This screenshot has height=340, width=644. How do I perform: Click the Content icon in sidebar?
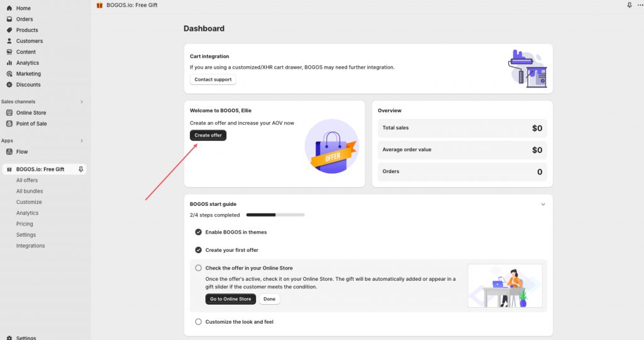click(9, 52)
